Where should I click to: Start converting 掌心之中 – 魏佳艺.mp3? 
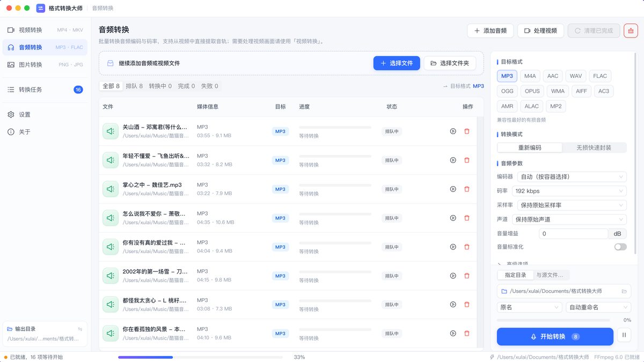pyautogui.click(x=453, y=189)
